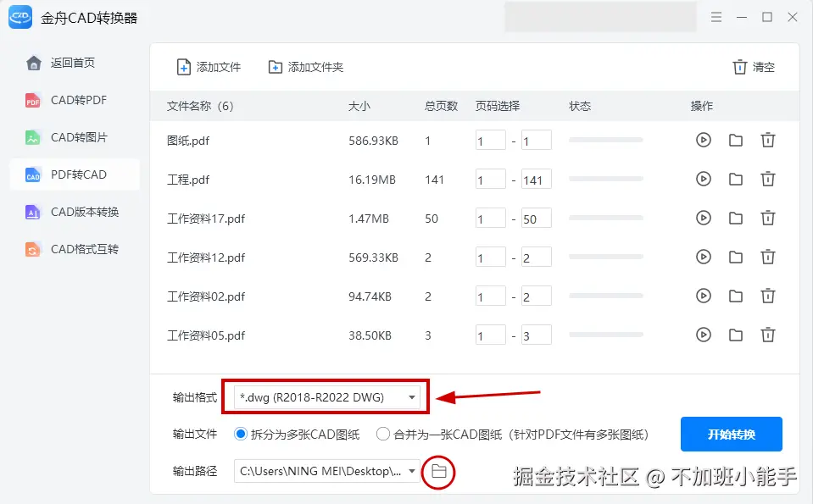813x504 pixels.
Task: Click the 文件名称 (6) column header
Action: tap(200, 106)
